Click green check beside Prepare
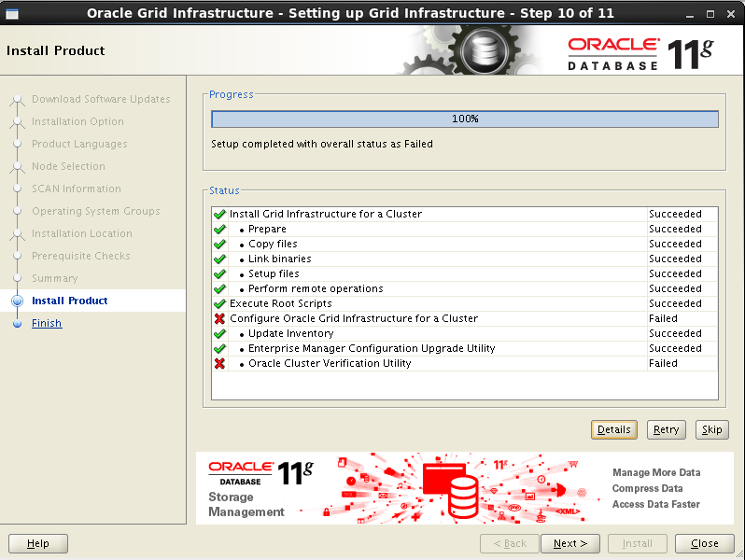 tap(219, 229)
